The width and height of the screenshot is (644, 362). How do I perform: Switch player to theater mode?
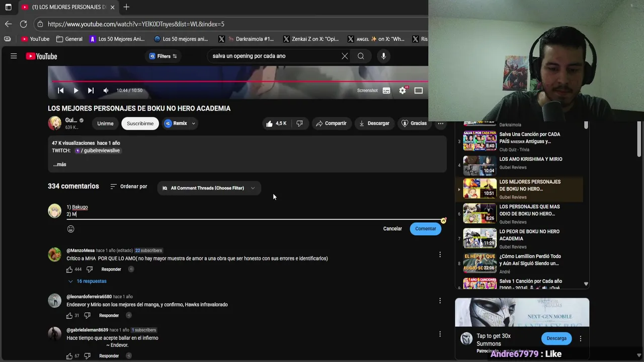pyautogui.click(x=419, y=90)
